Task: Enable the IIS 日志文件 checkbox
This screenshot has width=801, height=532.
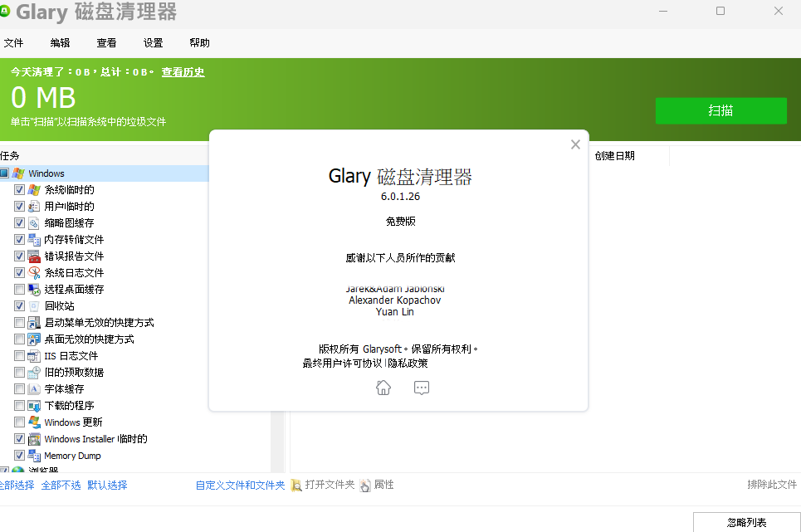Action: 19,356
